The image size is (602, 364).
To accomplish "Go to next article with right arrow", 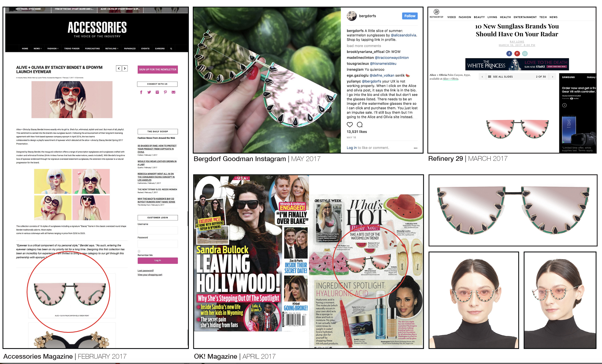I will point(125,68).
